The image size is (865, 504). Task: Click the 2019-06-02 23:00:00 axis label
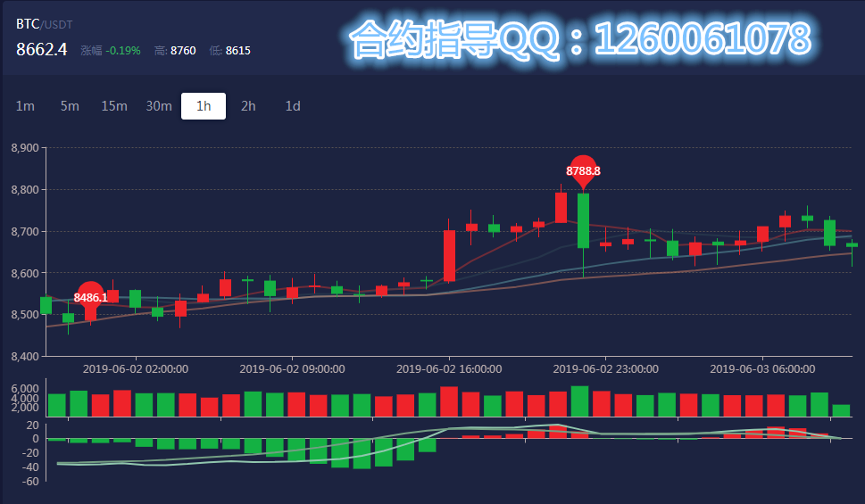[606, 369]
